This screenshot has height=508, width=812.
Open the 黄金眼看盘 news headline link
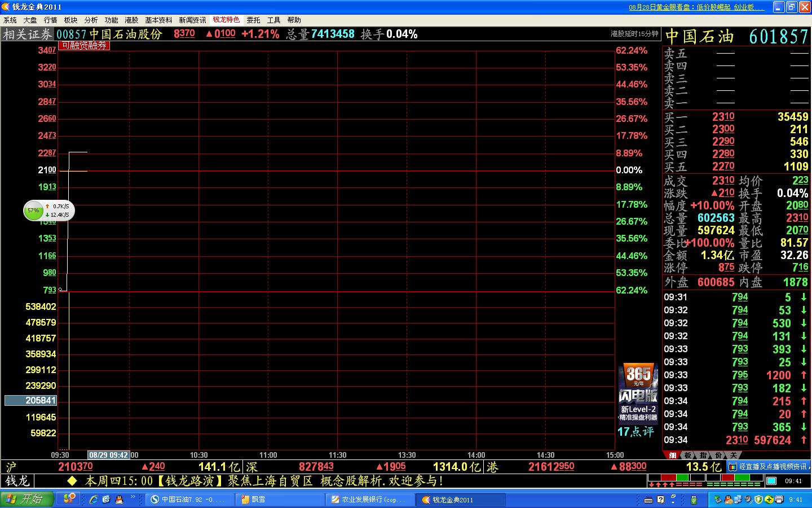[696, 7]
